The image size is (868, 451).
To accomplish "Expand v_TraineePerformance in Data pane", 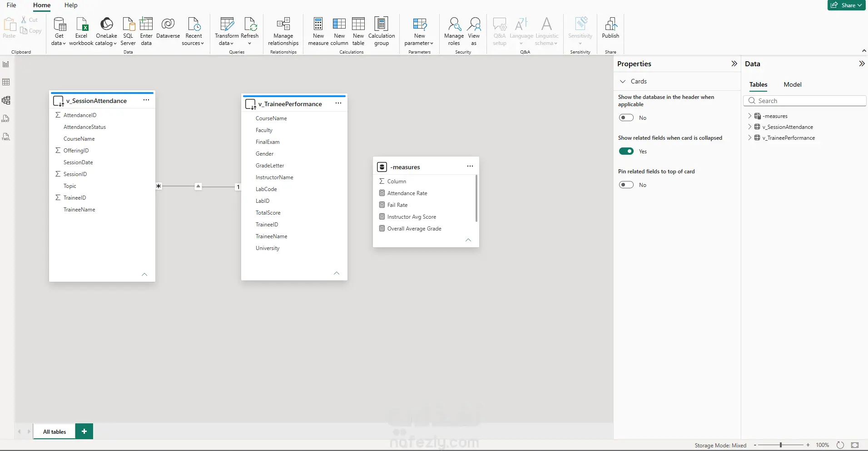I will pyautogui.click(x=749, y=138).
